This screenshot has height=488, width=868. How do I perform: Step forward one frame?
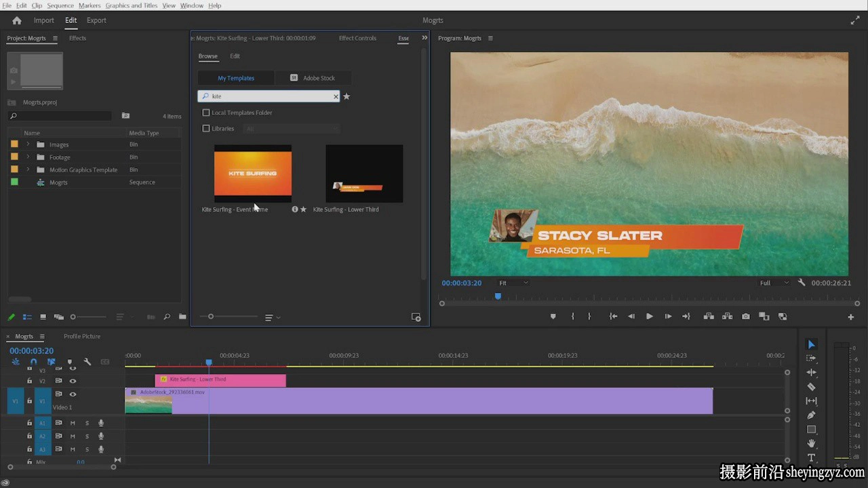[668, 317]
